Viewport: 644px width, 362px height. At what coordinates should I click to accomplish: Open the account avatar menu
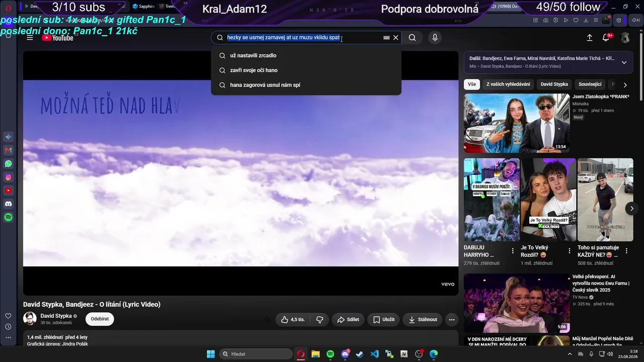625,38
